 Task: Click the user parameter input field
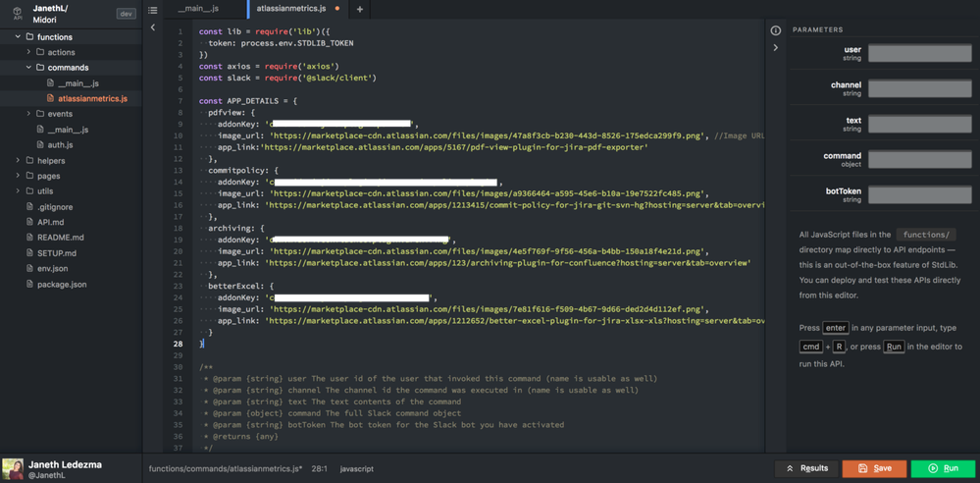(x=920, y=53)
